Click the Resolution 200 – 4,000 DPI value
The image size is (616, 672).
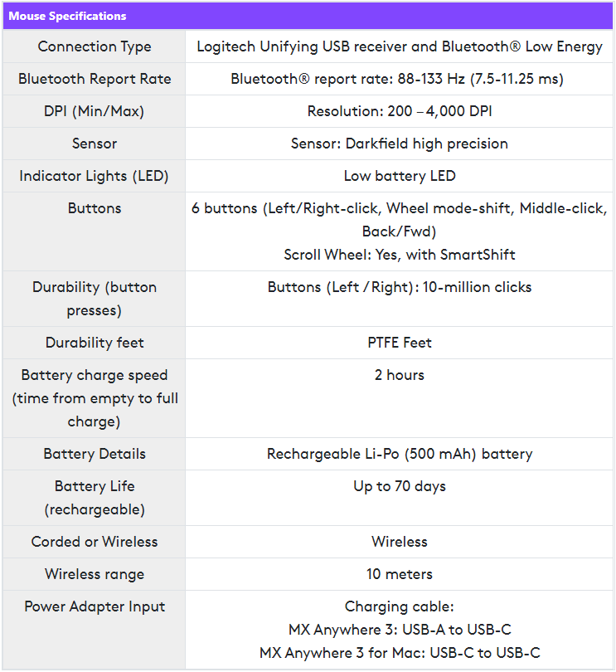point(400,111)
